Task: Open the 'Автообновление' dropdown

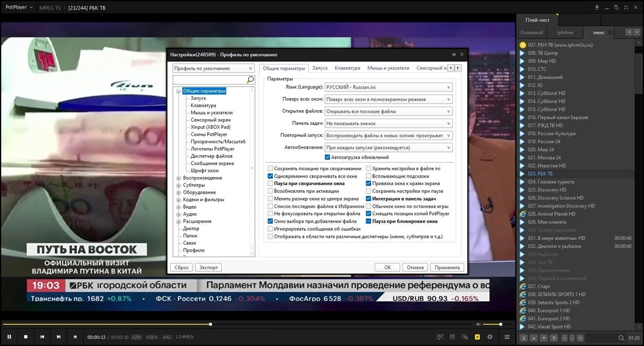Action: coord(389,148)
